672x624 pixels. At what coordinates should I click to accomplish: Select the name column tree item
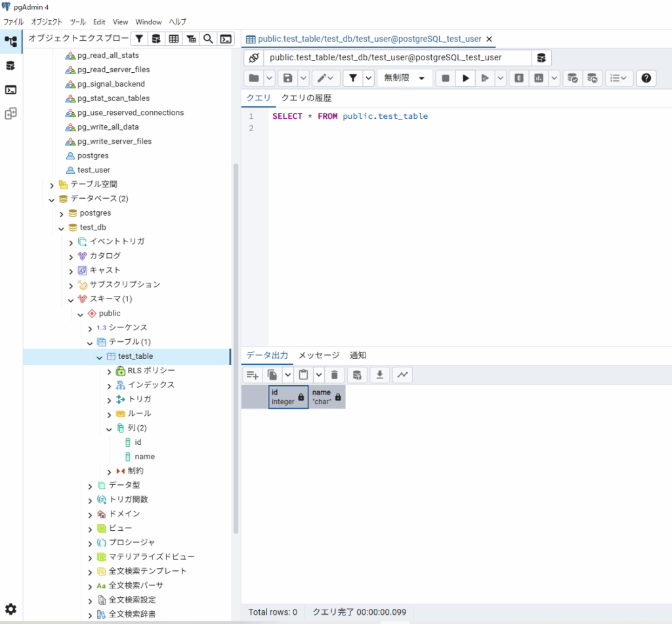coord(144,457)
